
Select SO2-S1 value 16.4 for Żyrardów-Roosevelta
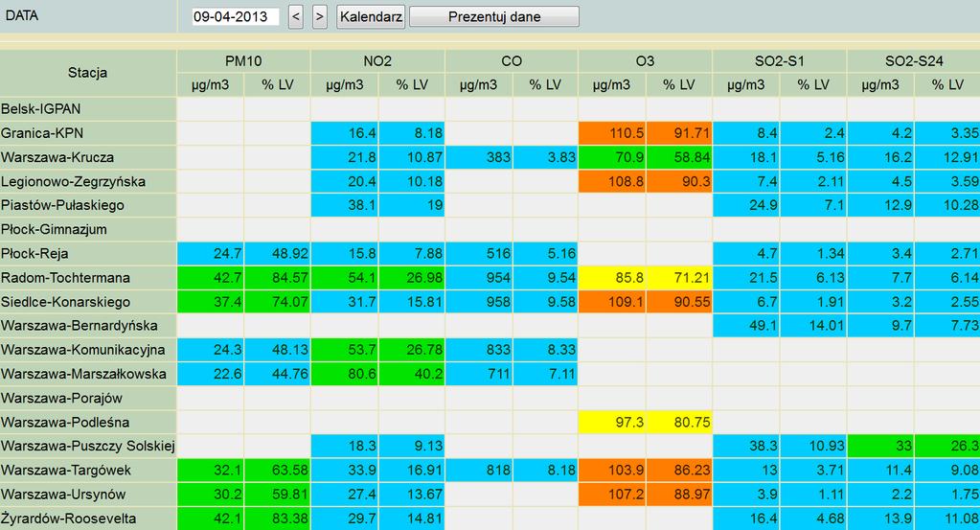coord(745,518)
